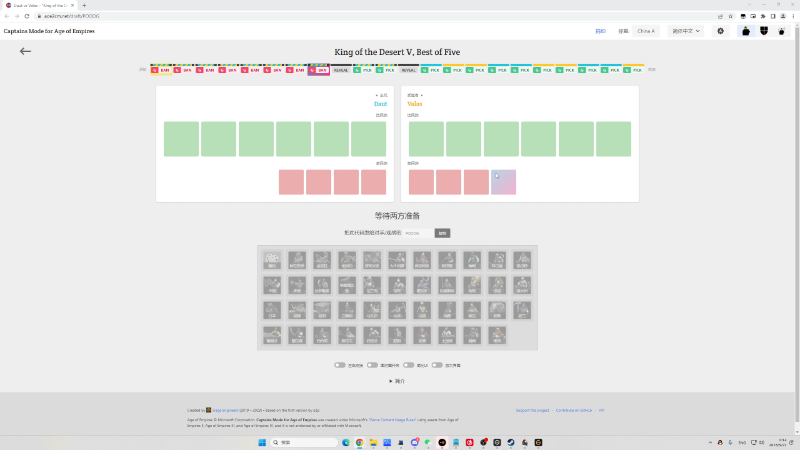Open a new browser tab with the plus icon

coord(84,5)
